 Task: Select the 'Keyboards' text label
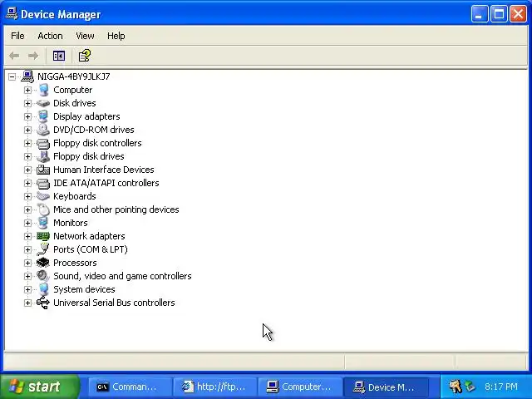(75, 196)
